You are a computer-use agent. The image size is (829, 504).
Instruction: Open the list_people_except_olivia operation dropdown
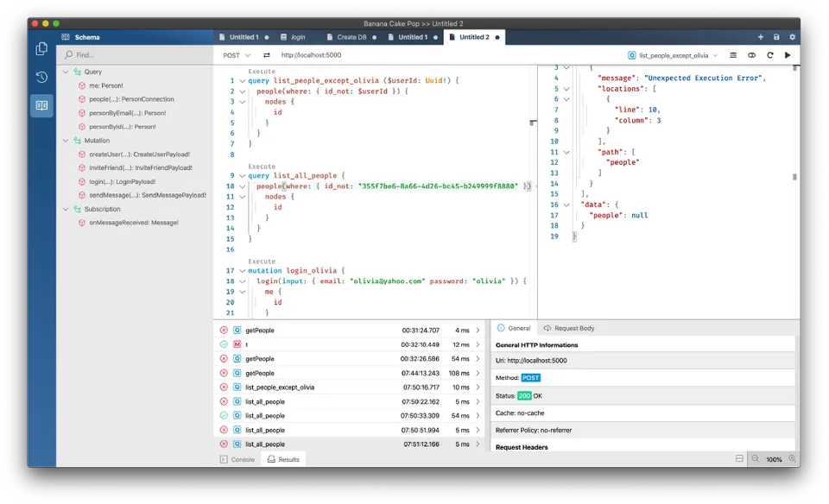click(673, 55)
